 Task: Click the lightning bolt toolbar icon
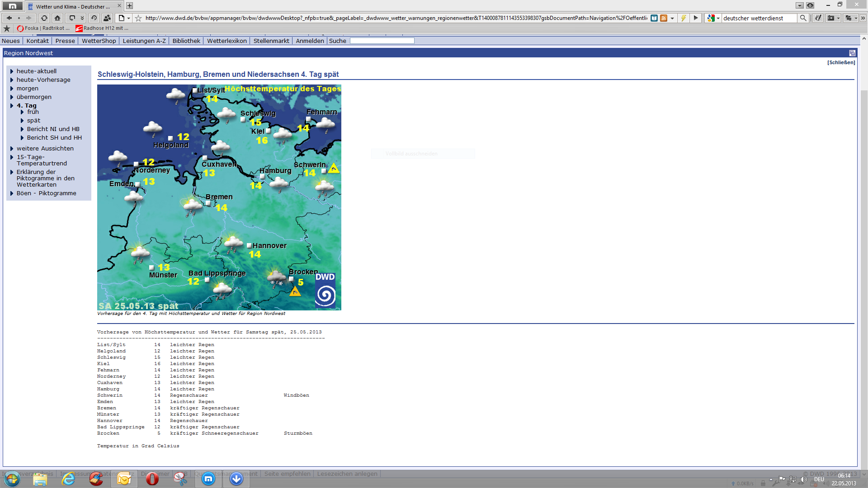(684, 18)
